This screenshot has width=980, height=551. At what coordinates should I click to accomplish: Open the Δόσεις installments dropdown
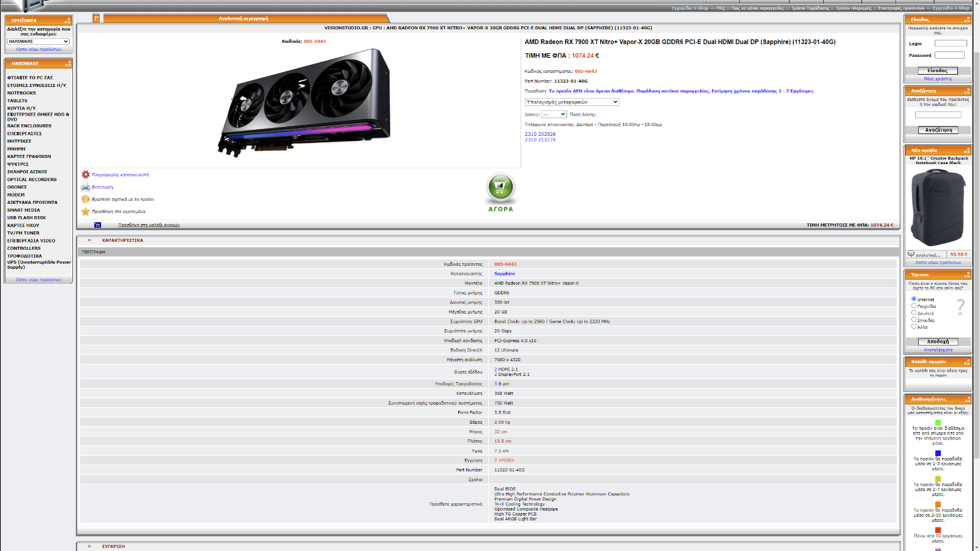pos(554,114)
